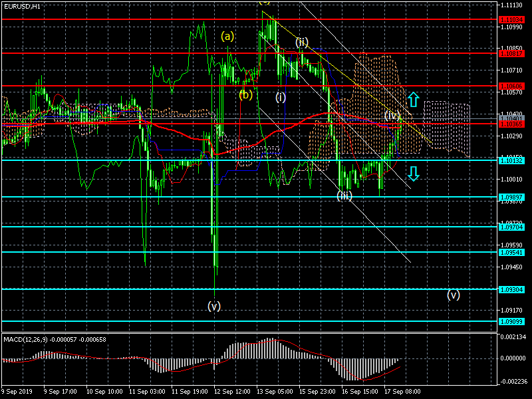Click the EURUSD,H1 chart title
Viewport: 532px width, 399px height.
click(21, 6)
